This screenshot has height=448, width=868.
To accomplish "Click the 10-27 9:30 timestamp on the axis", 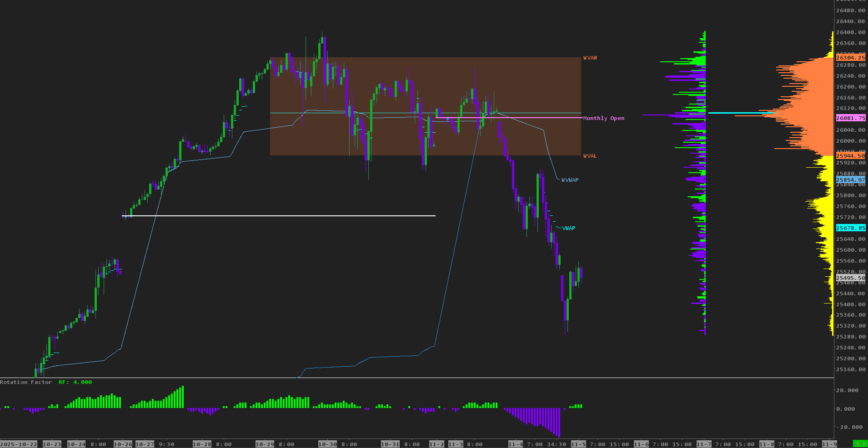I will tap(155, 444).
